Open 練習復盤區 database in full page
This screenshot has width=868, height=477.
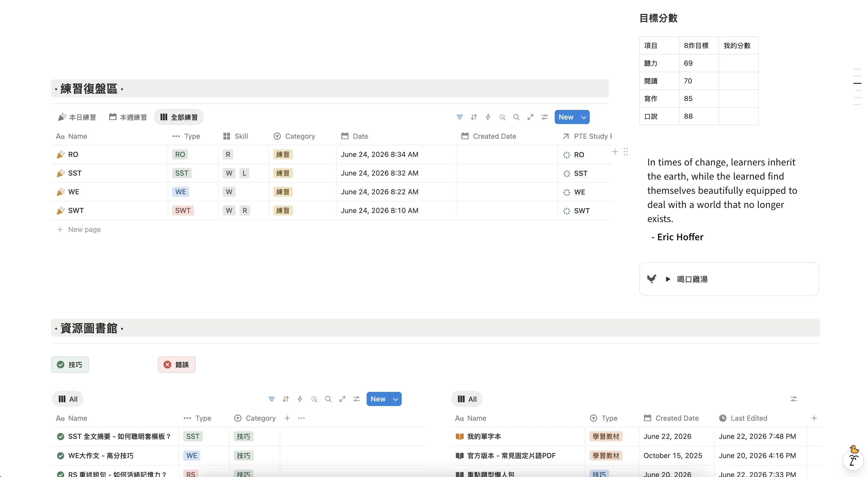530,117
